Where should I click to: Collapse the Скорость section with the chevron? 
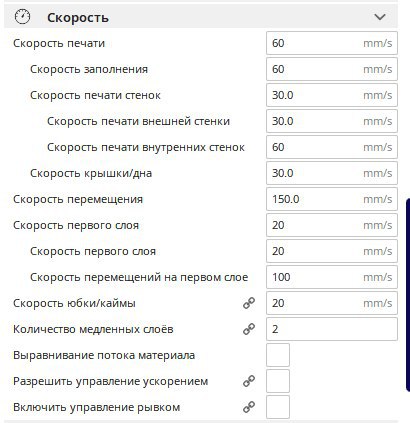pos(380,17)
